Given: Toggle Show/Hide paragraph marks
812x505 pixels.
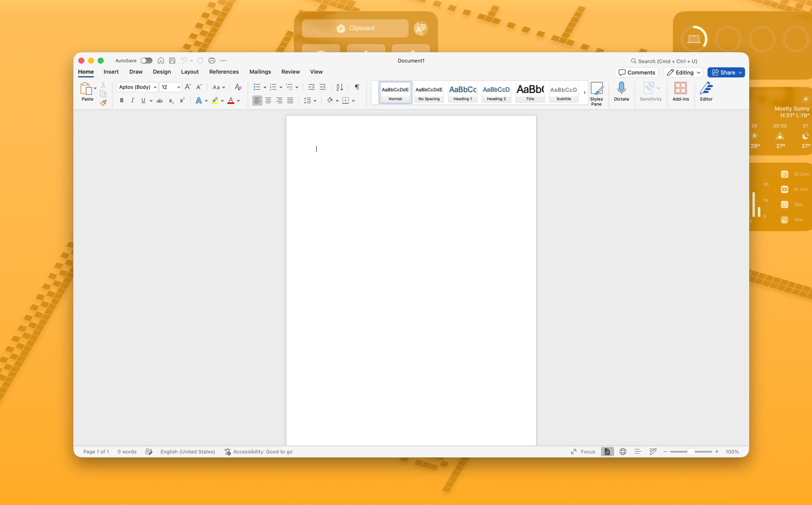Looking at the screenshot, I should click(x=357, y=87).
